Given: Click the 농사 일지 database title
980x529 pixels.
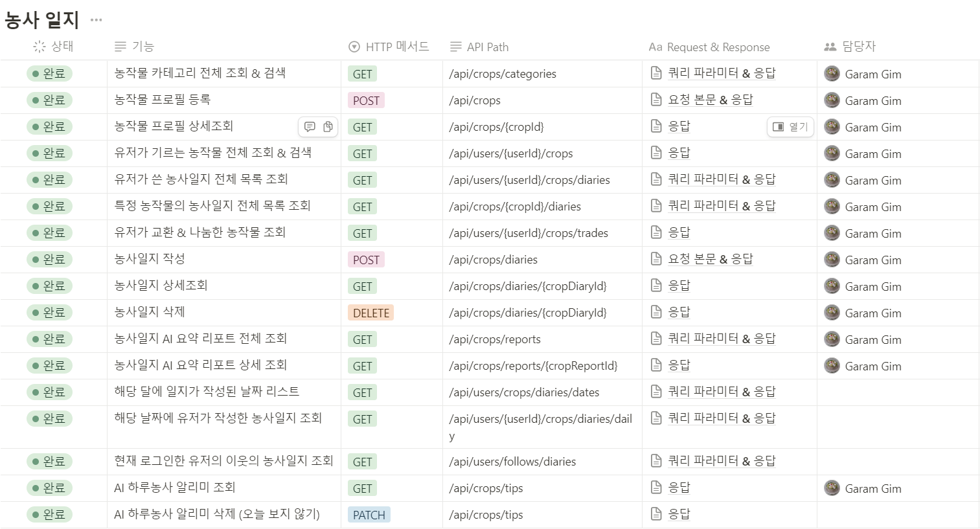Looking at the screenshot, I should point(41,20).
